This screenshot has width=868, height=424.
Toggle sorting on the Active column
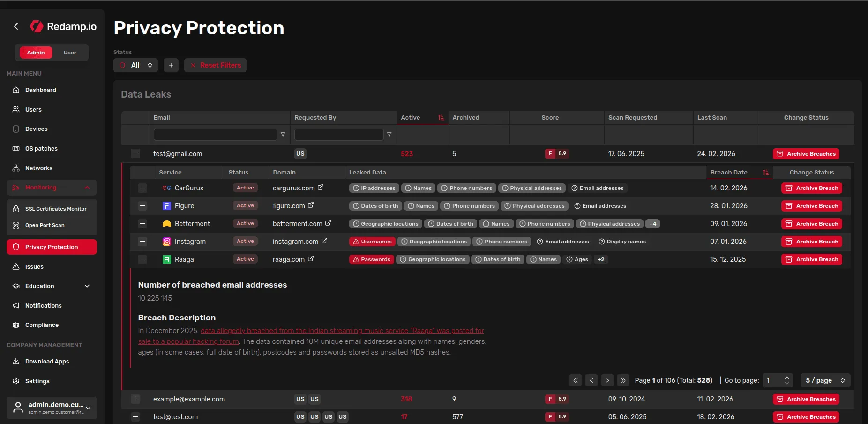(441, 118)
